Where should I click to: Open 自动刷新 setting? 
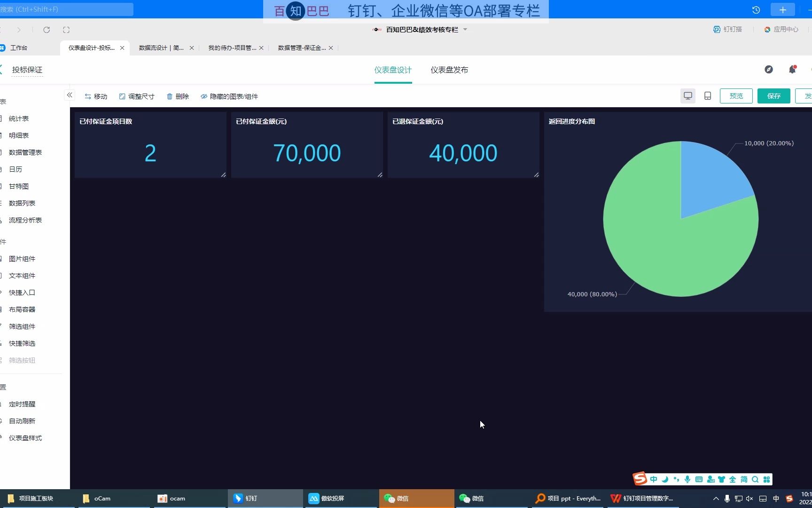[x=22, y=421]
